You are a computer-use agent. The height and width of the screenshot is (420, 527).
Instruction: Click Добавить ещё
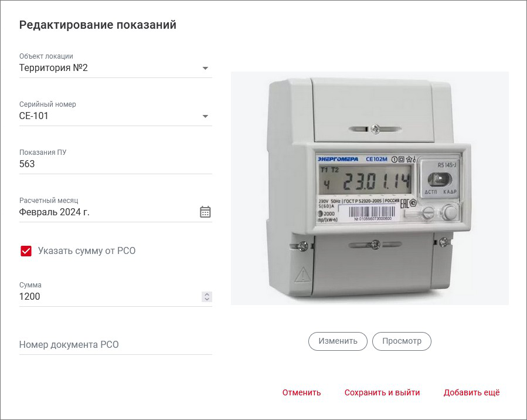click(x=471, y=393)
